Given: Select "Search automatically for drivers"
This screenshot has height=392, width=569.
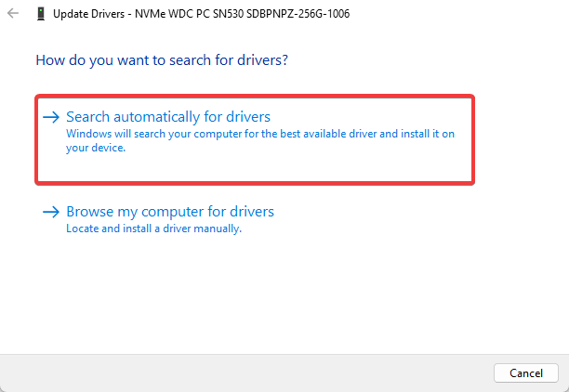Looking at the screenshot, I should [x=168, y=118].
